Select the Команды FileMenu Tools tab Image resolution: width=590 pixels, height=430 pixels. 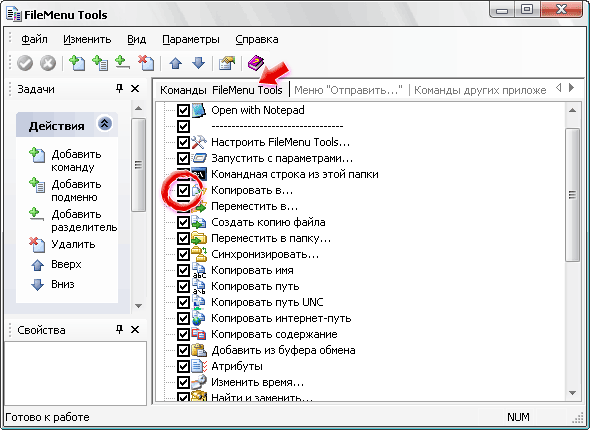(221, 90)
